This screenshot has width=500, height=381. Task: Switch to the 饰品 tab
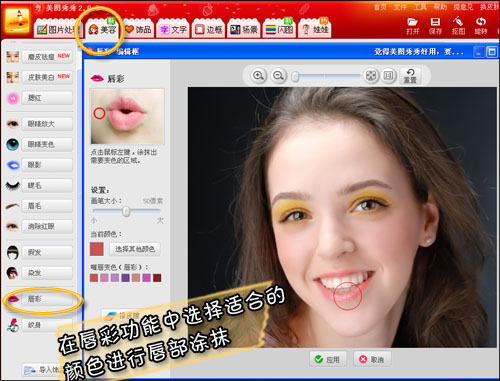(x=138, y=29)
